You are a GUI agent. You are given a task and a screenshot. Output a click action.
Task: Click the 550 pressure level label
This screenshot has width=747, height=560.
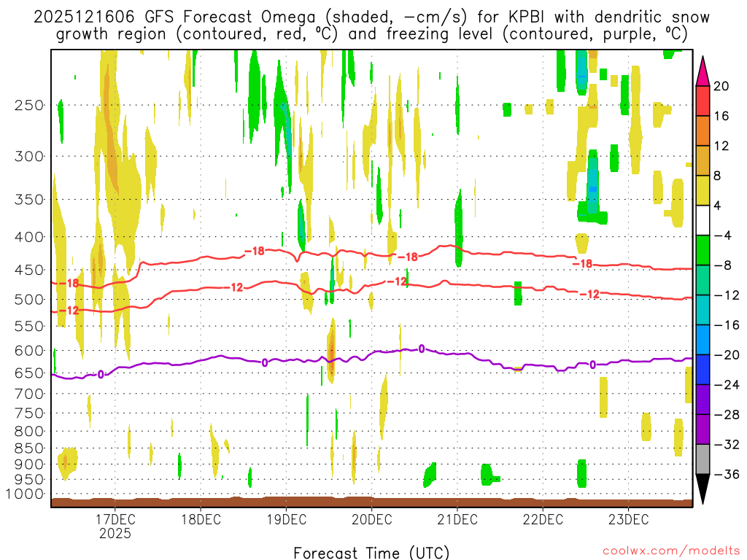pyautogui.click(x=29, y=326)
